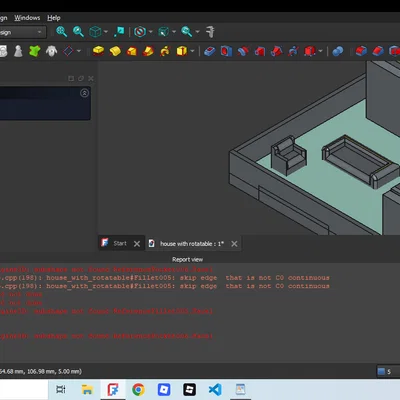This screenshot has height=400, width=400.
Task: Select the Revolution tool icon
Action: point(115,51)
